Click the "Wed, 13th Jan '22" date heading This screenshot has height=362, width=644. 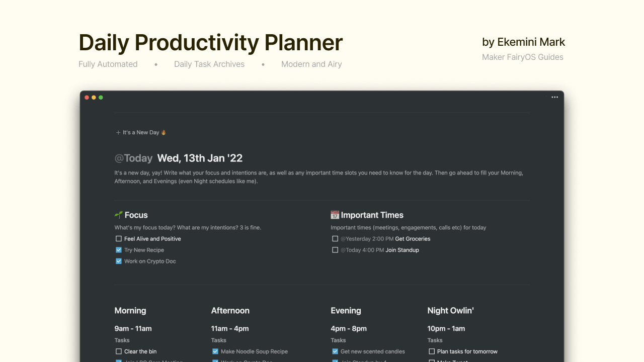(x=200, y=158)
